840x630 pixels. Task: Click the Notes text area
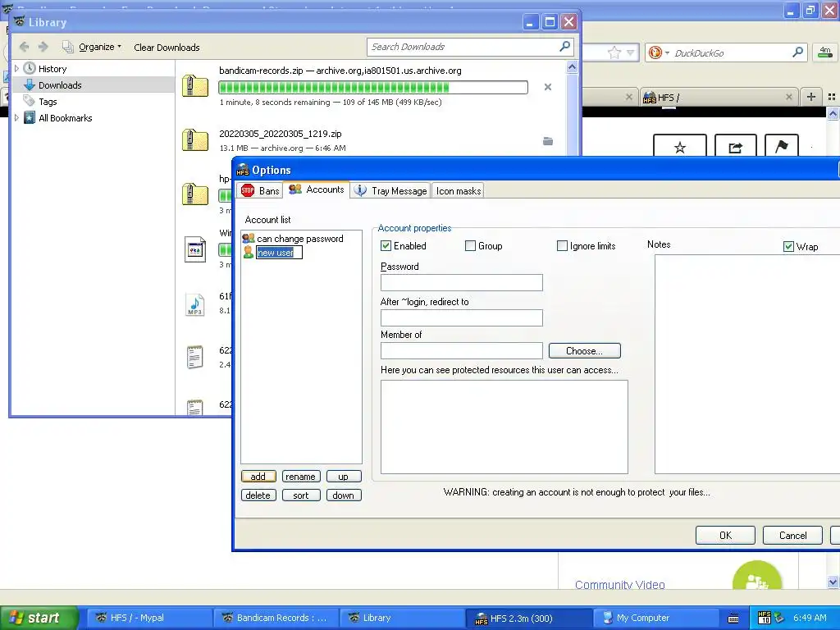tap(747, 364)
